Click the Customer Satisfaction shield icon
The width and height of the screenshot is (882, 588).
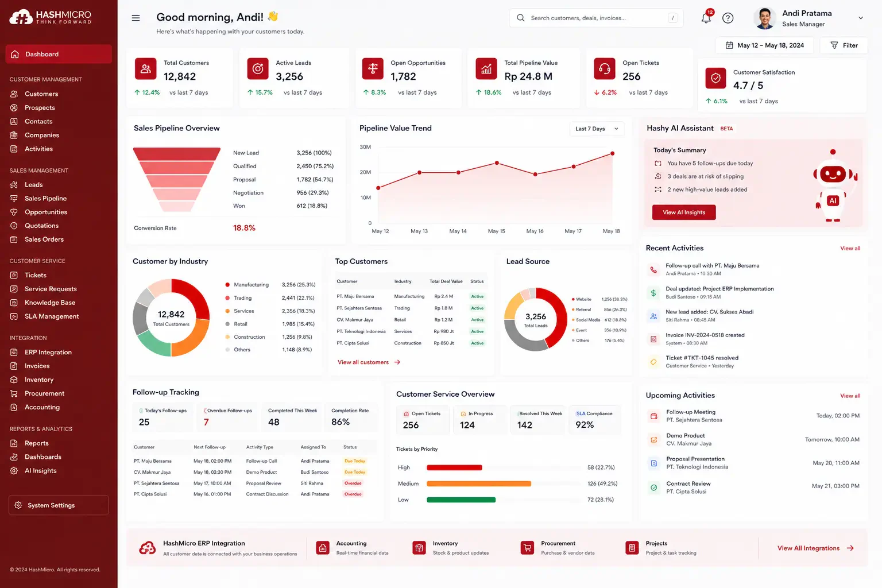(x=715, y=78)
